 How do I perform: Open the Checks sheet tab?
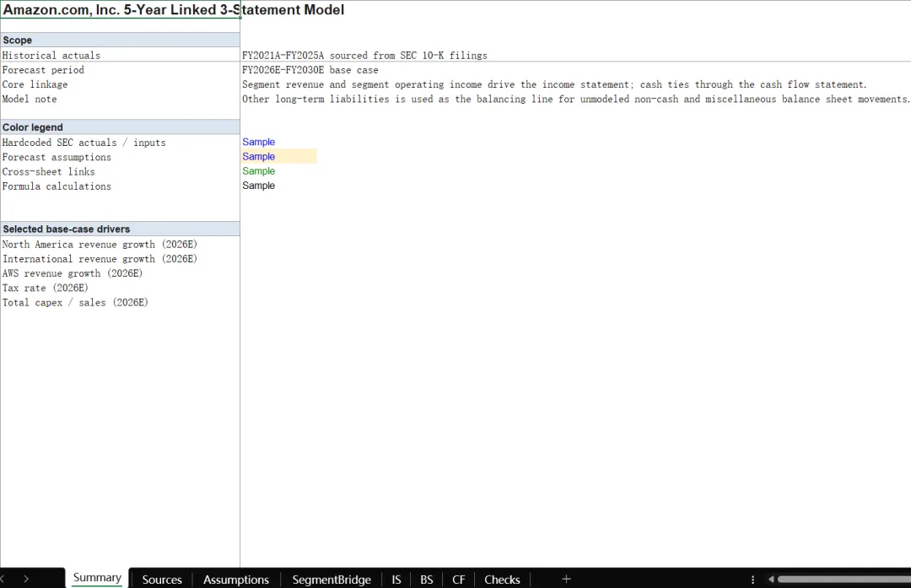point(502,580)
